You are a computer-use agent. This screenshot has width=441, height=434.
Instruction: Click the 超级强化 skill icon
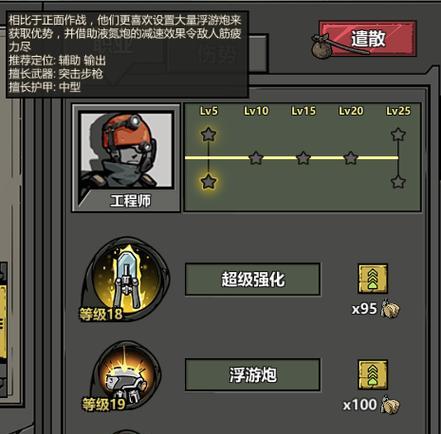pos(126,279)
